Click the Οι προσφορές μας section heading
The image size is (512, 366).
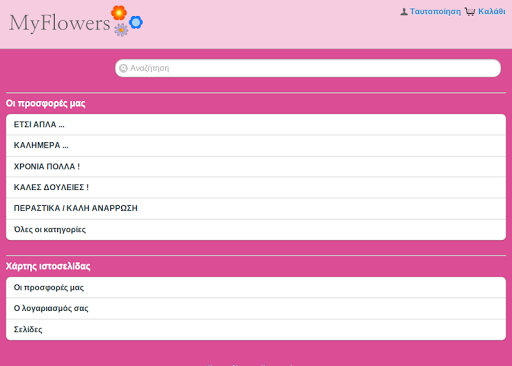[46, 104]
